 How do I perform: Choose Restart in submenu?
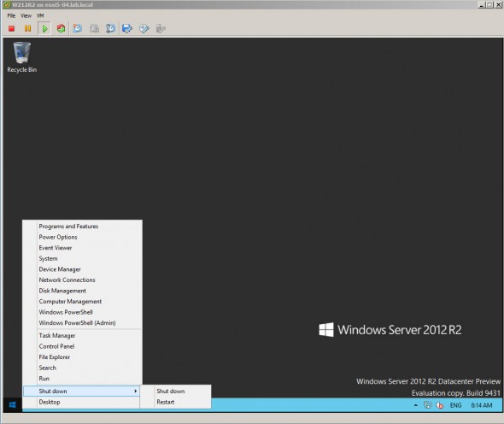(175, 402)
